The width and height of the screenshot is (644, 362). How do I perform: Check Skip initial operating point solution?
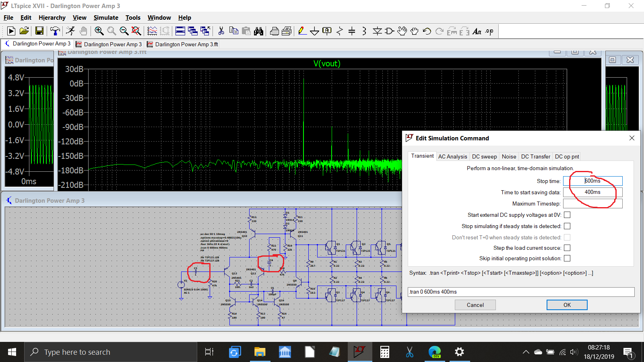[567, 258]
